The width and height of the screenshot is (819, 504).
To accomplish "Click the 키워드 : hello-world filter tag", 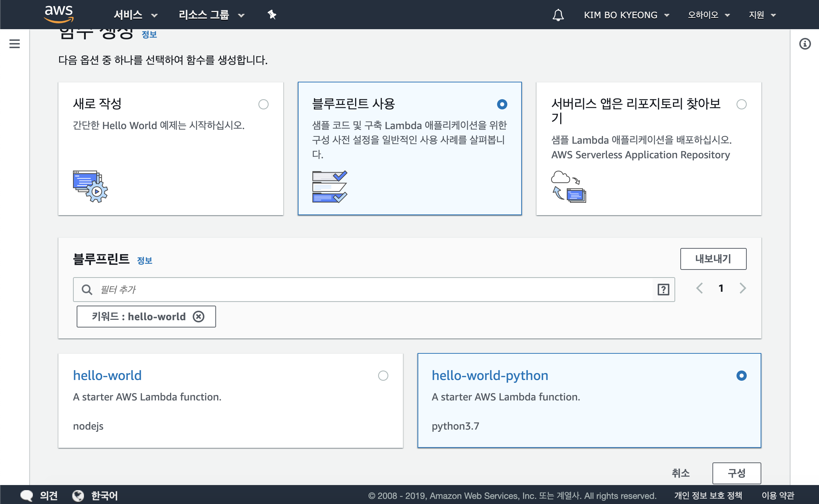I will (x=146, y=317).
